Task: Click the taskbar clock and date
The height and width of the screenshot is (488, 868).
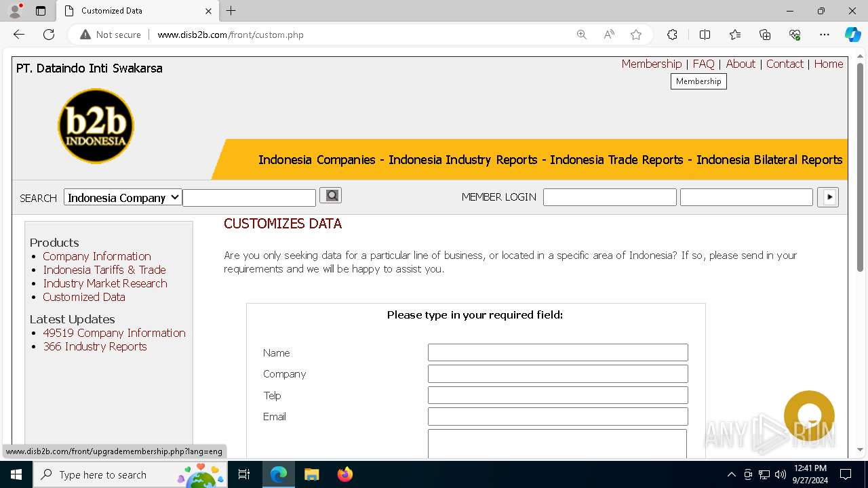Action: pos(810,474)
